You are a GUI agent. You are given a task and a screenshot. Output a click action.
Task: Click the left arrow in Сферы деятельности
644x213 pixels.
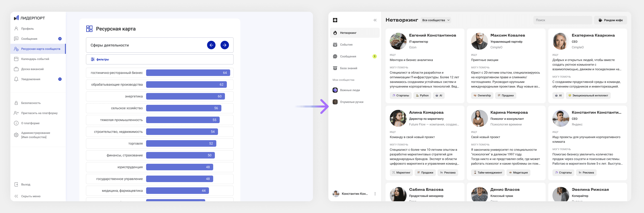click(211, 45)
